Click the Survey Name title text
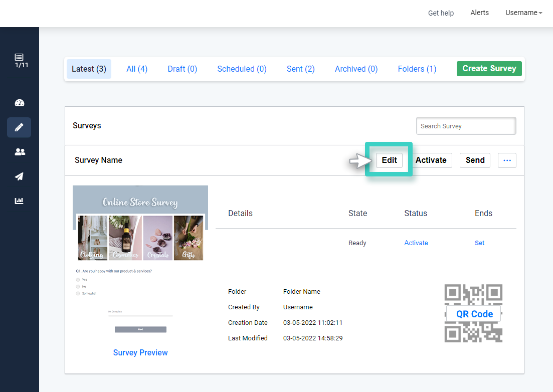The image size is (553, 392). 98,160
